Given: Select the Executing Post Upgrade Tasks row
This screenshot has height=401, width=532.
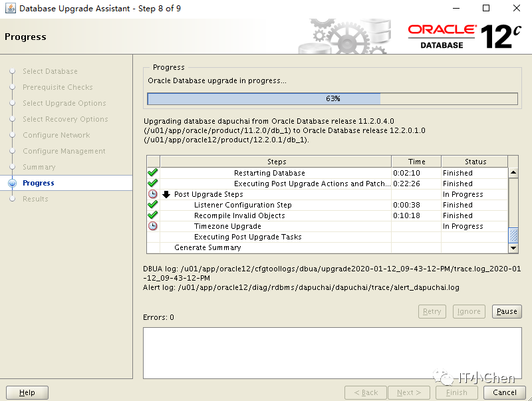Looking at the screenshot, I should (247, 237).
